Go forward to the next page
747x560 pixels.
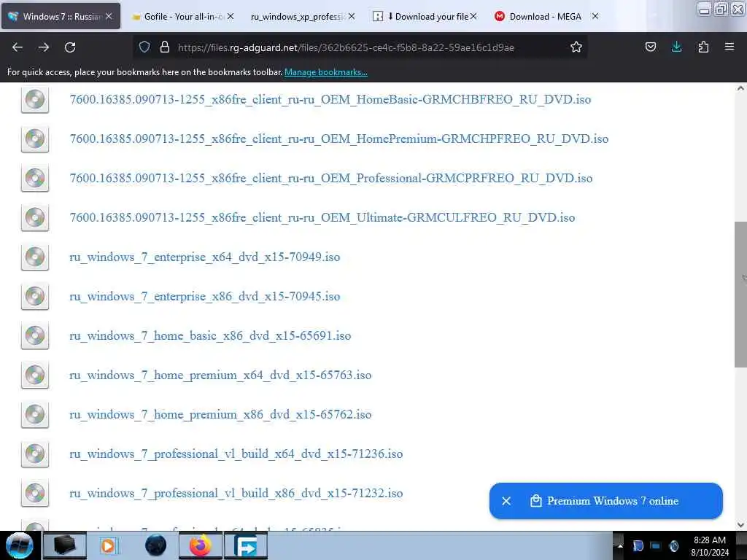44,47
